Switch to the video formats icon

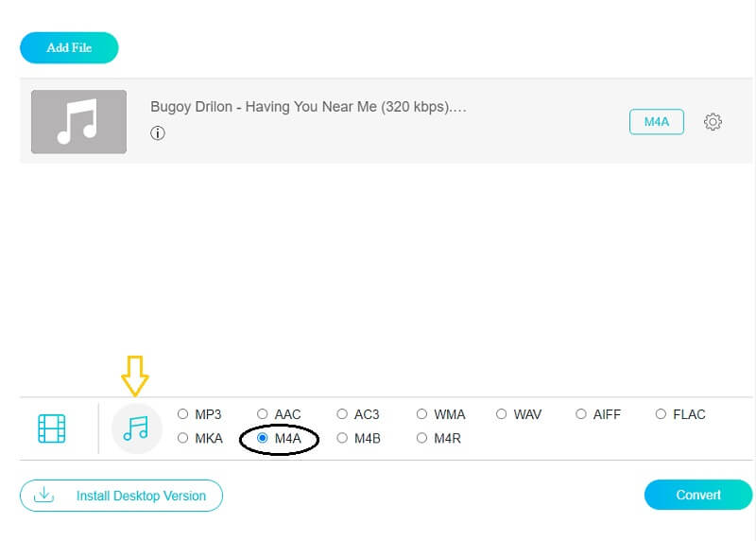(x=52, y=428)
